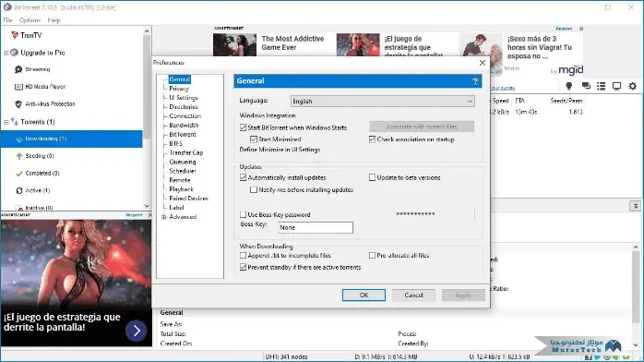Click the lightbulb icon in toolbar
Screen dimensions: 644x362
tap(569, 86)
